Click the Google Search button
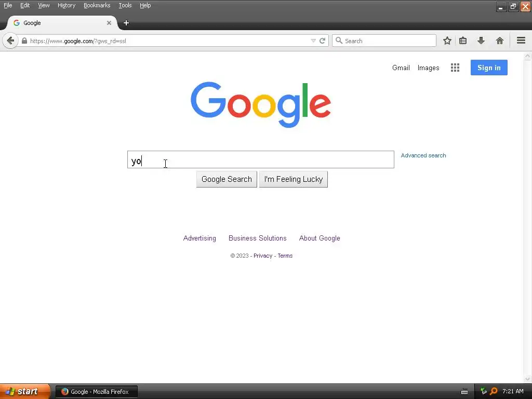 click(227, 179)
